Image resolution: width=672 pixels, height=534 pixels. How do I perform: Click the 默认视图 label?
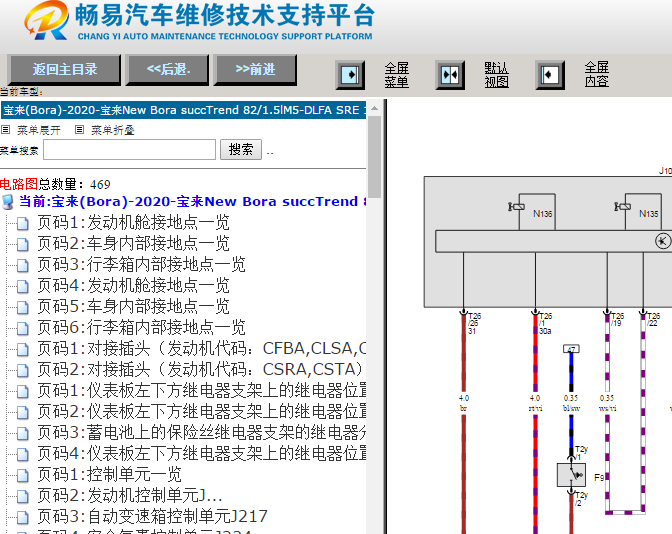coord(496,75)
